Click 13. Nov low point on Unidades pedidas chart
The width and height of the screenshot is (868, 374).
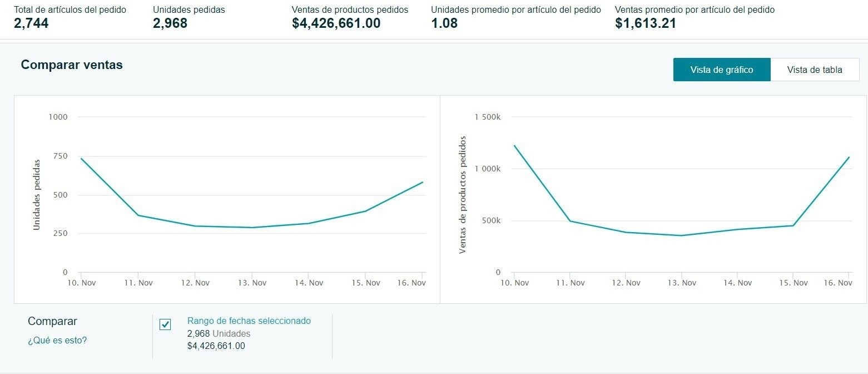(x=252, y=227)
